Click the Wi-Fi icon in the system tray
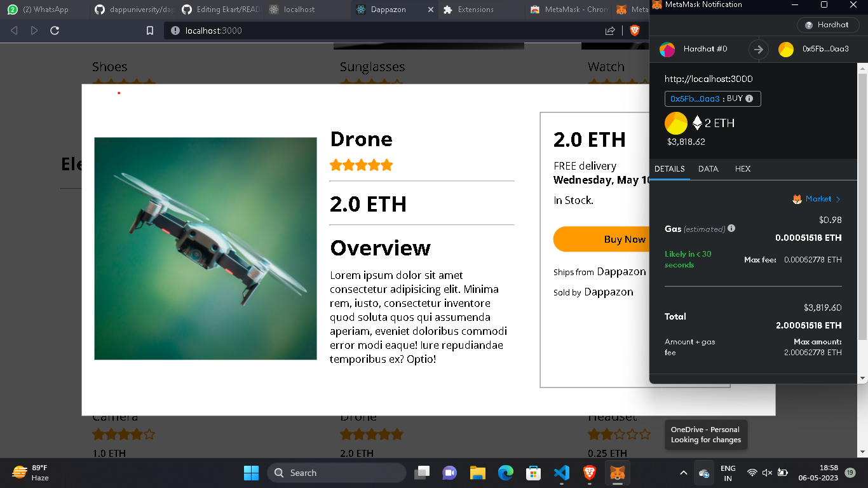Image resolution: width=868 pixels, height=488 pixels. [752, 473]
